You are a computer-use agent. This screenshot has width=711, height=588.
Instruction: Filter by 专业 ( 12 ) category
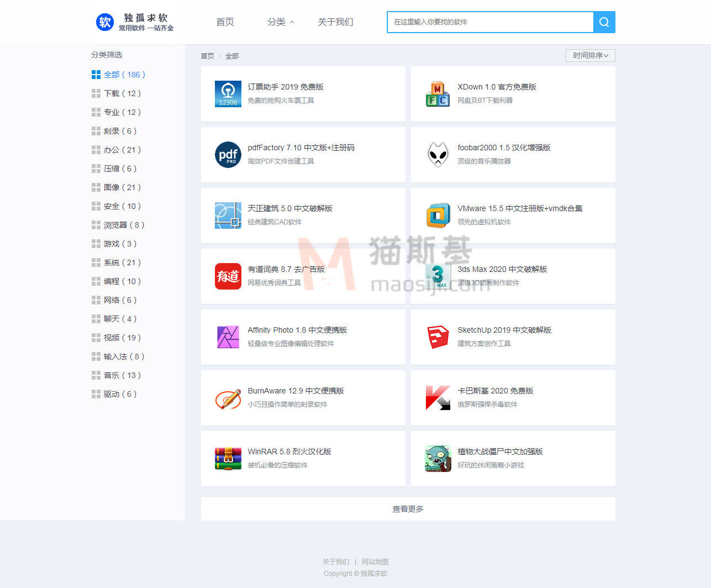point(122,112)
